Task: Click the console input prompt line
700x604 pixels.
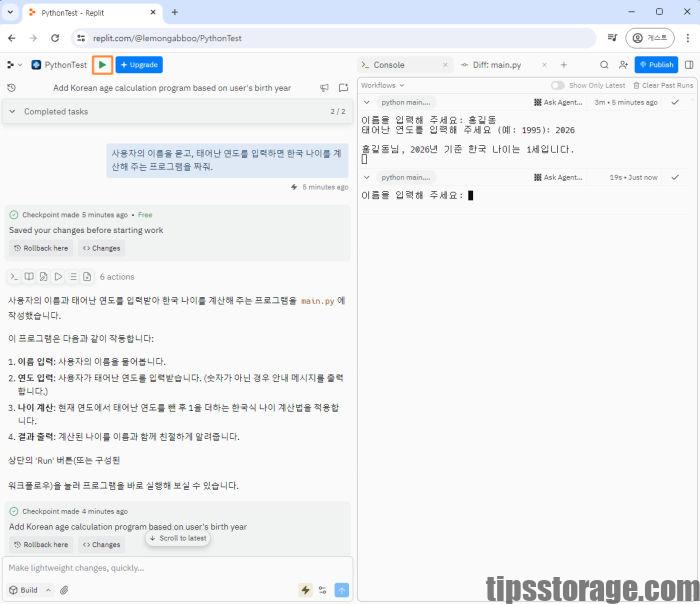Action: click(417, 195)
